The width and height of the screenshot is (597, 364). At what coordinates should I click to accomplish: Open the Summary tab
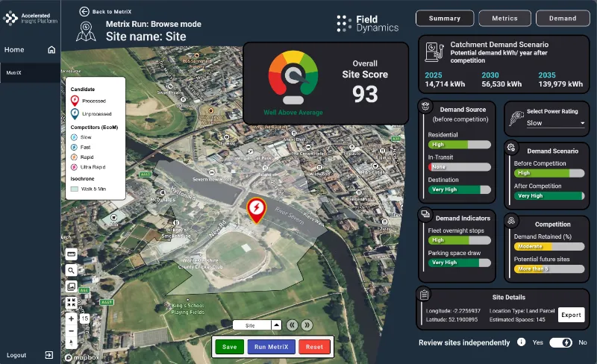point(445,18)
